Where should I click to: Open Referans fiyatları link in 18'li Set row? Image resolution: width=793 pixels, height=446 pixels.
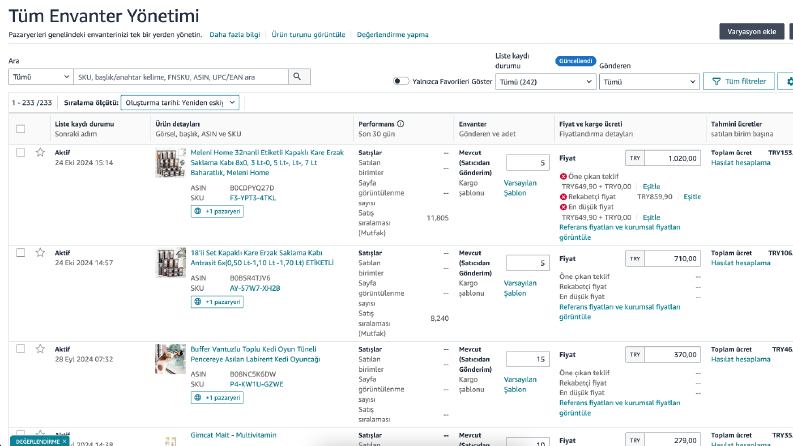[x=620, y=311]
